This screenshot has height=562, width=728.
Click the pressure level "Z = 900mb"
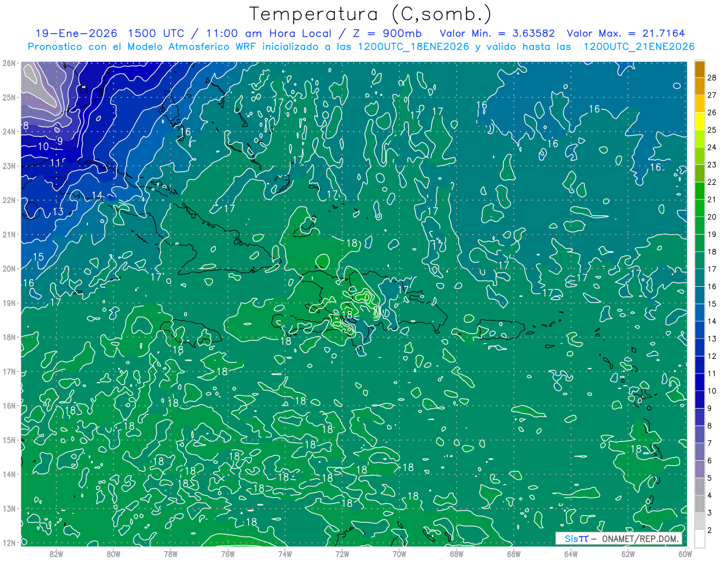[x=386, y=33]
